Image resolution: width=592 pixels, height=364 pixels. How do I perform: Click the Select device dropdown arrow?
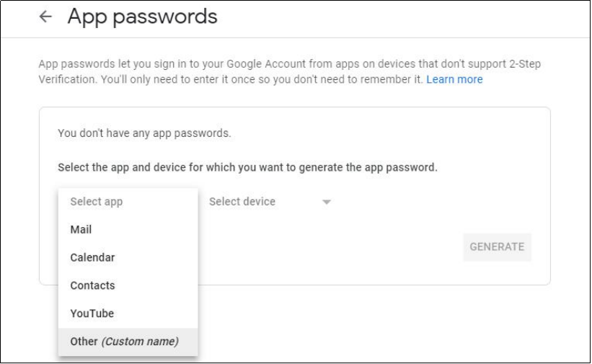coord(326,203)
